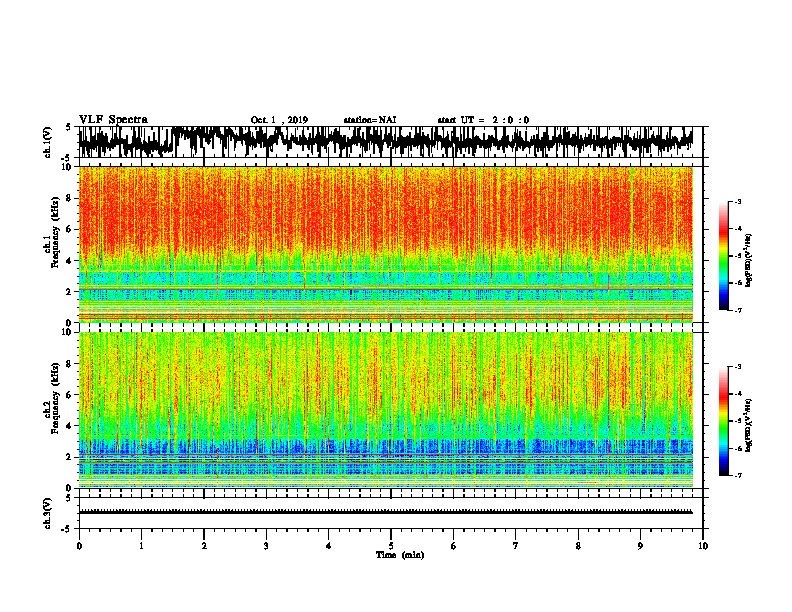Click ch.2 colorbar top value "-3"

tap(738, 367)
